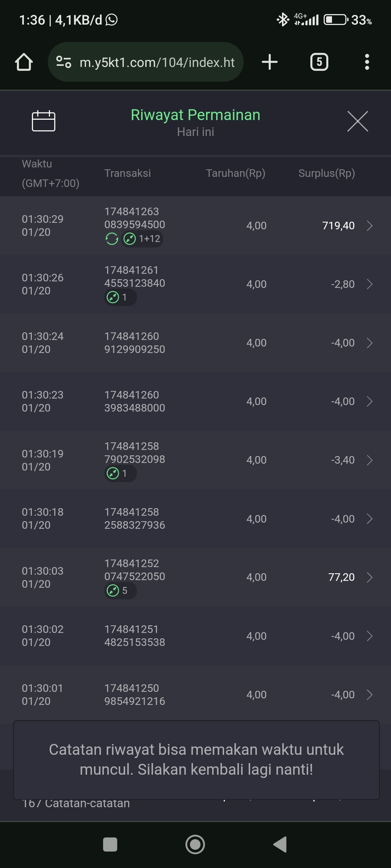
Task: Open new tab with plus icon
Action: tap(270, 62)
